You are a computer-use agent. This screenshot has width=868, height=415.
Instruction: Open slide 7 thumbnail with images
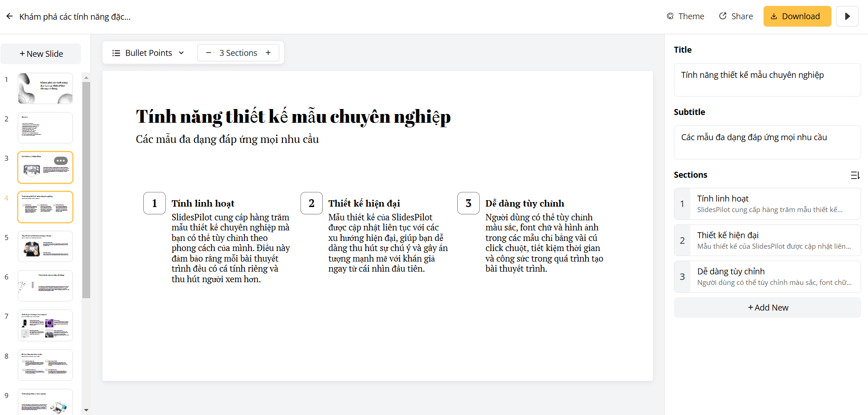click(x=45, y=326)
